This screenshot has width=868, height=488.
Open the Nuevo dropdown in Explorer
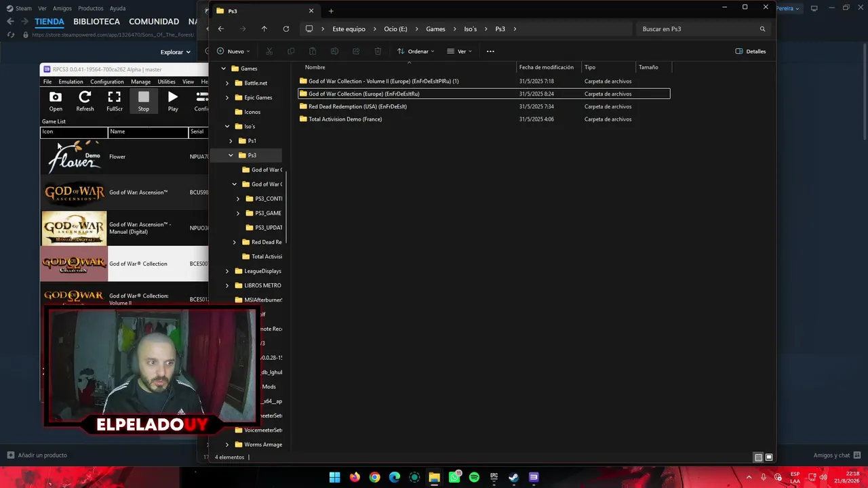[233, 52]
